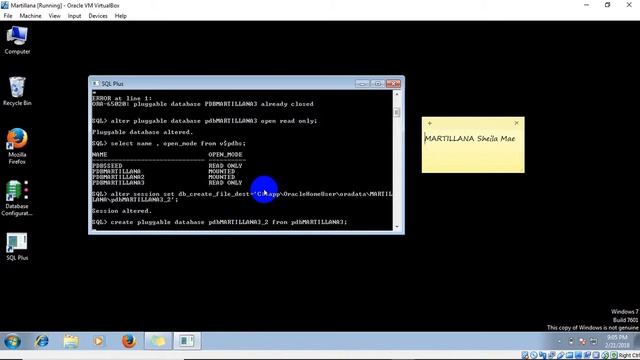Image resolution: width=640 pixels, height=360 pixels.
Task: Click the 'Pluggable database altered.' output line
Action: (142, 132)
